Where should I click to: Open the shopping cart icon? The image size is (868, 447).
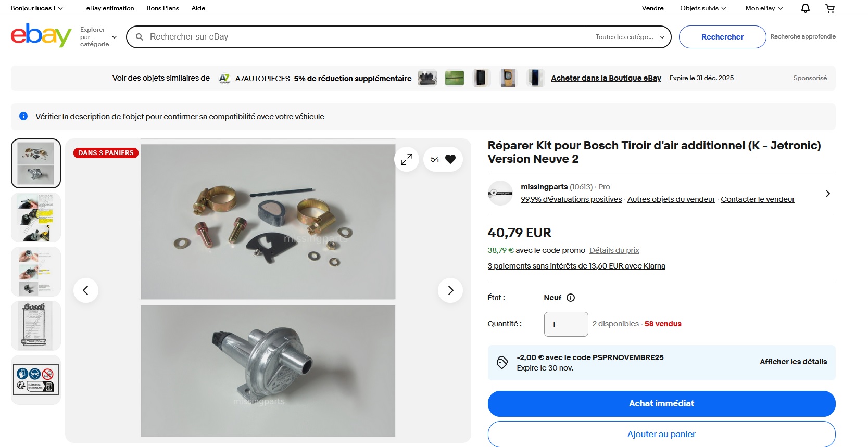(x=830, y=8)
